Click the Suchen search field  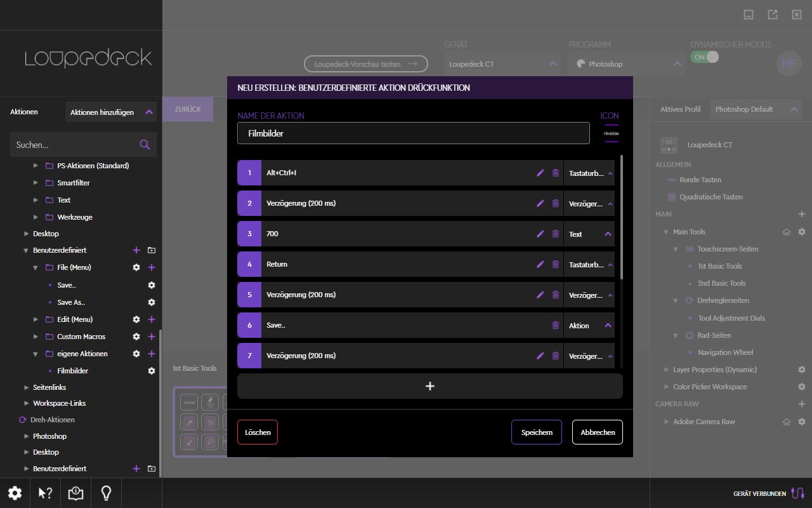[x=83, y=145]
